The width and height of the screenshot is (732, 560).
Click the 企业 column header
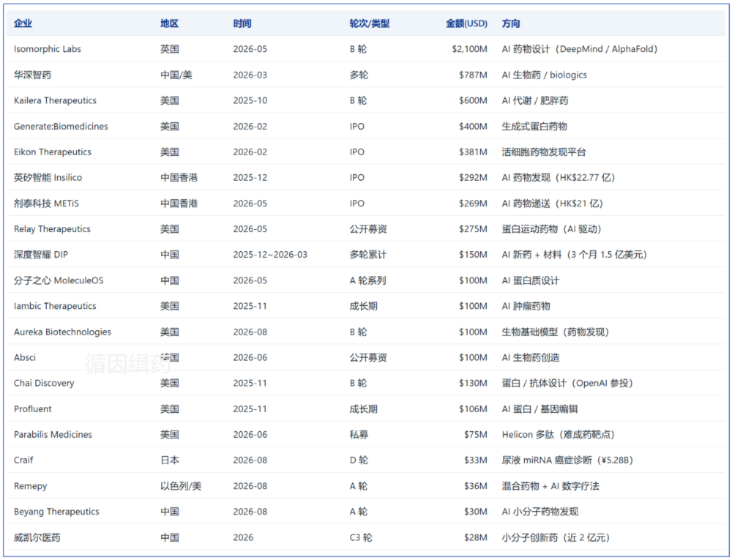click(23, 23)
